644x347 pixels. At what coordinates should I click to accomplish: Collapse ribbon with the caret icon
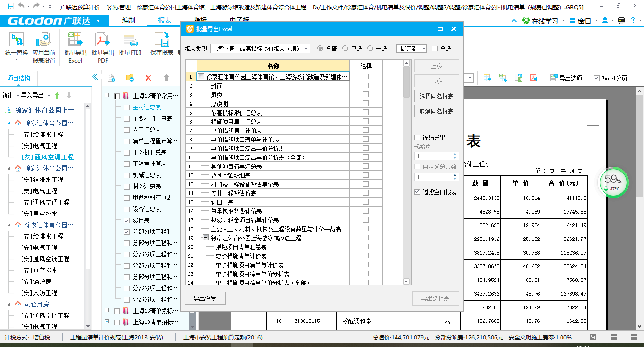point(515,21)
